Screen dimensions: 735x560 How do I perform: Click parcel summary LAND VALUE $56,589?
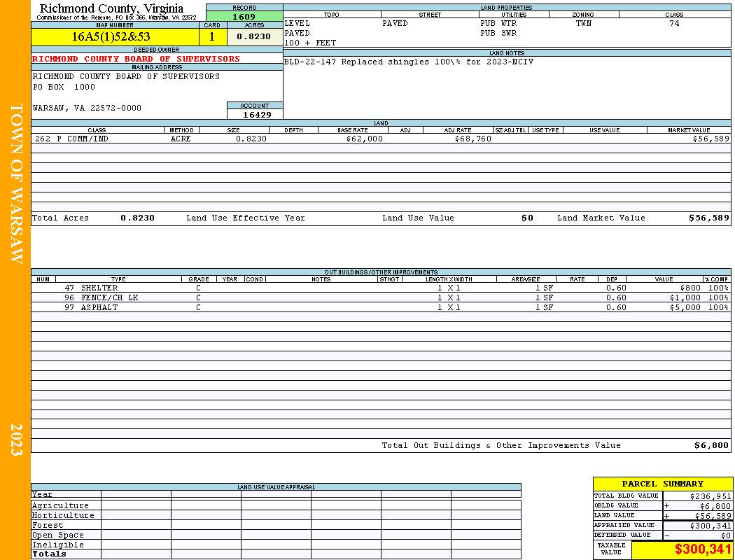pyautogui.click(x=713, y=516)
